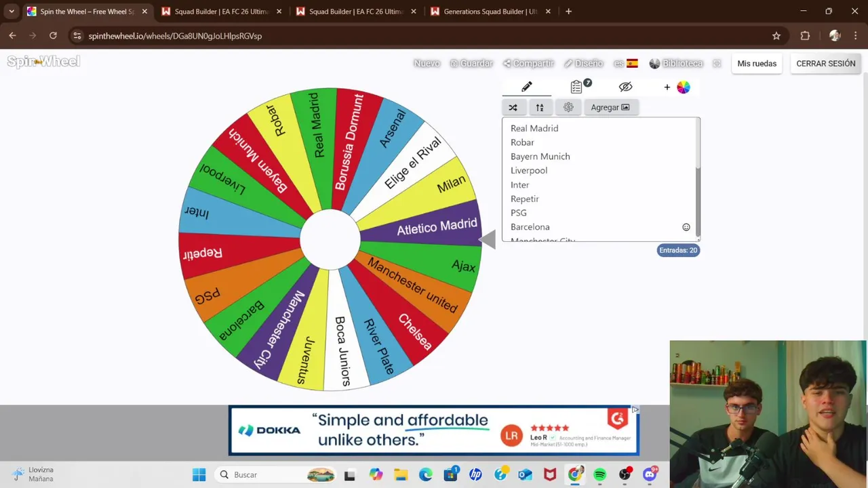Open the Compartir share option
Image resolution: width=868 pixels, height=488 pixels.
[x=528, y=63]
